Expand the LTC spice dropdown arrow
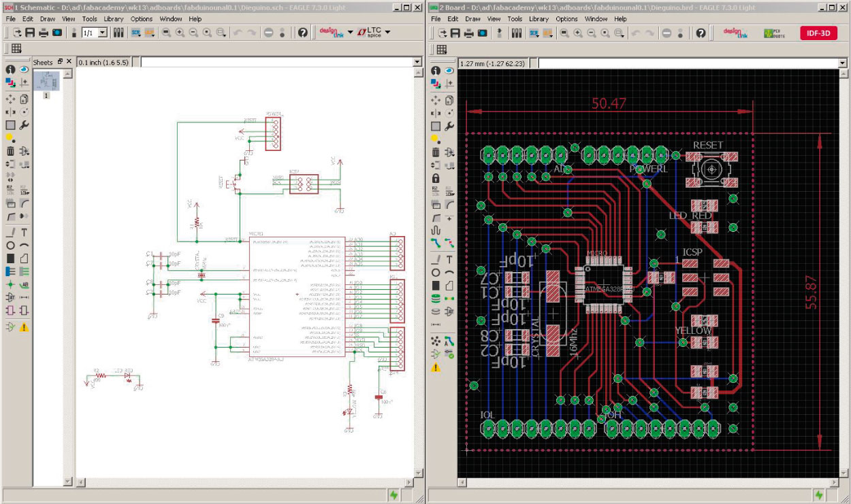The width and height of the screenshot is (851, 504). [387, 32]
